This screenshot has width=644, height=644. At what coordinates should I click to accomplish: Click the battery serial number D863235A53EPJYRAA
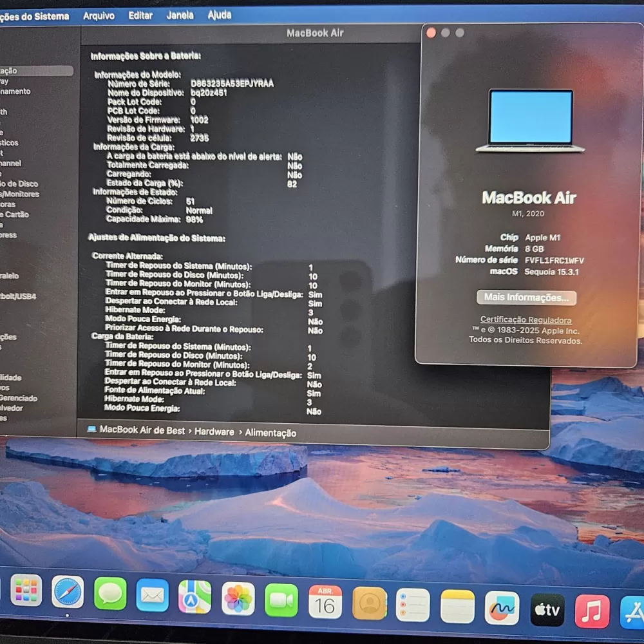tap(232, 83)
